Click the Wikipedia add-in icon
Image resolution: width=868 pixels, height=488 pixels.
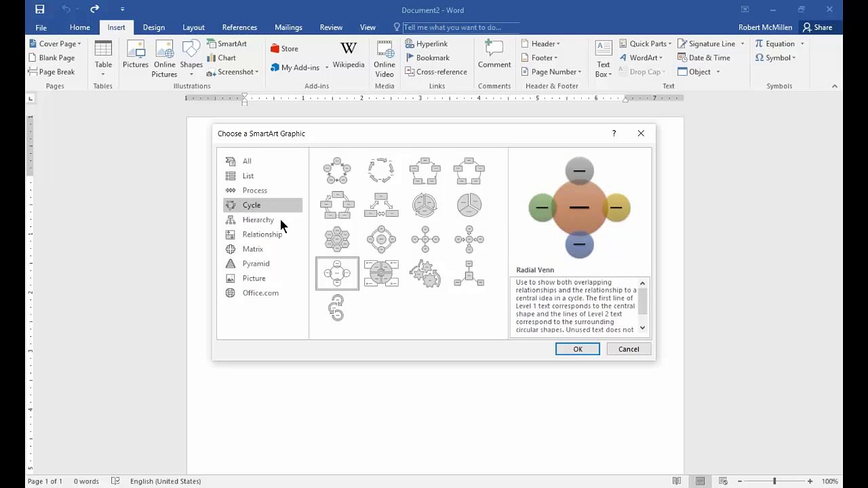click(x=349, y=54)
